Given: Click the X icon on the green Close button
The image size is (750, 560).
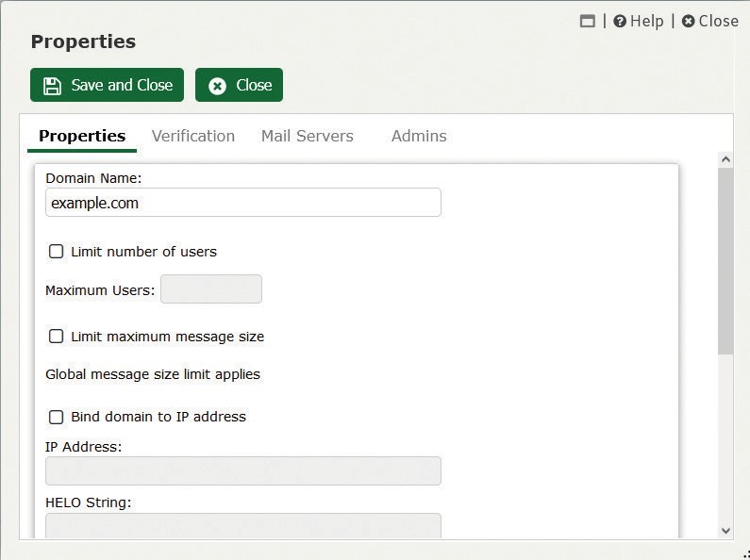Looking at the screenshot, I should [217, 86].
